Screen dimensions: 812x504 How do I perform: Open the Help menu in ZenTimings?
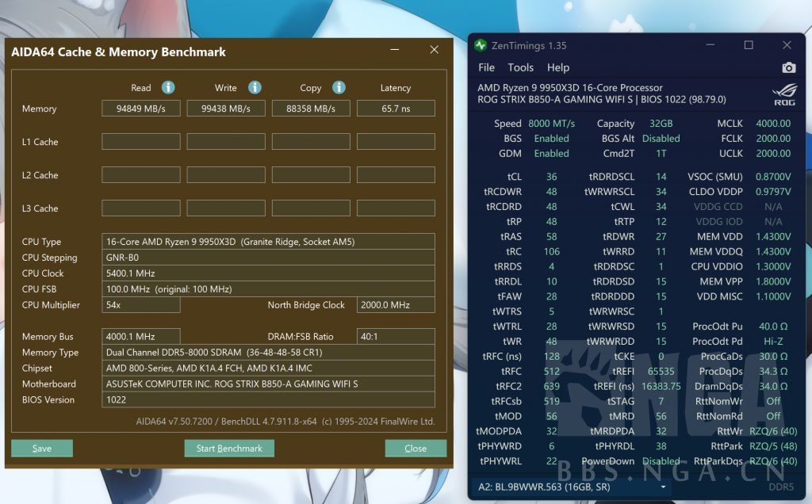coord(557,67)
